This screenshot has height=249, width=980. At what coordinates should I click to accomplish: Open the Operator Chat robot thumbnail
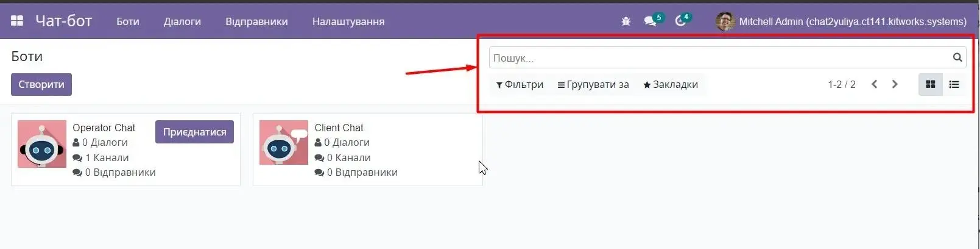[x=41, y=143]
